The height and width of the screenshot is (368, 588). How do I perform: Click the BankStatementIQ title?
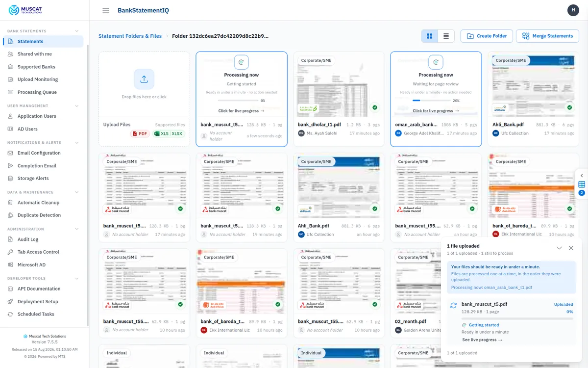pyautogui.click(x=143, y=10)
